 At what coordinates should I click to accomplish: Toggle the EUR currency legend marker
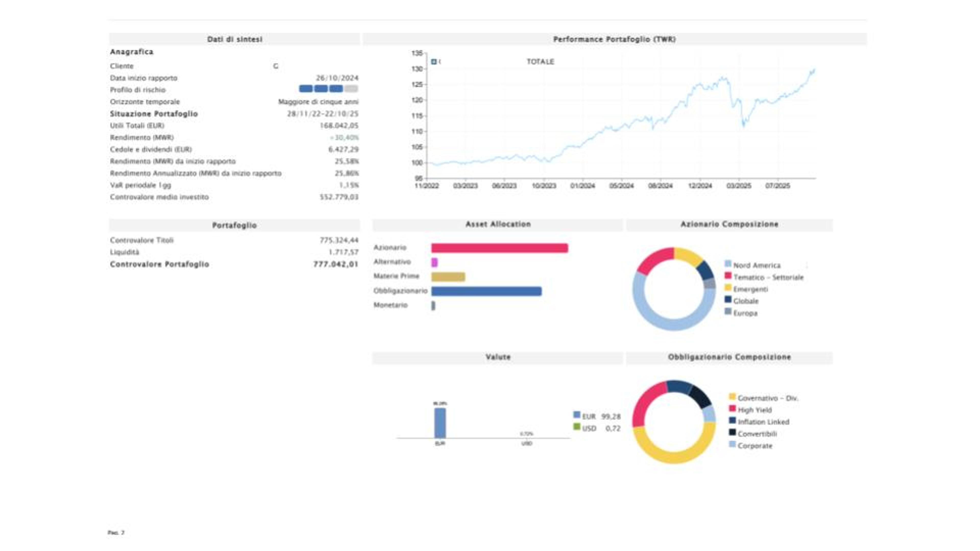(577, 415)
